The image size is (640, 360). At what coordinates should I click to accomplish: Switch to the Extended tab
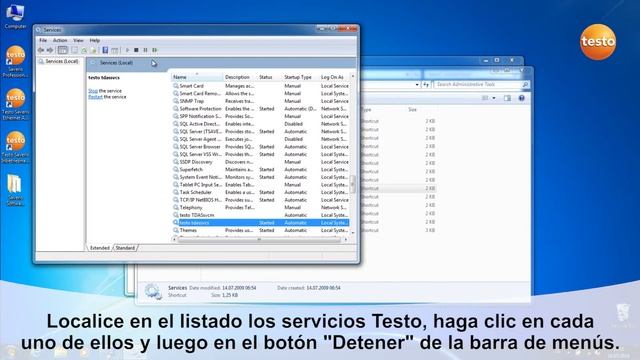tap(100, 248)
